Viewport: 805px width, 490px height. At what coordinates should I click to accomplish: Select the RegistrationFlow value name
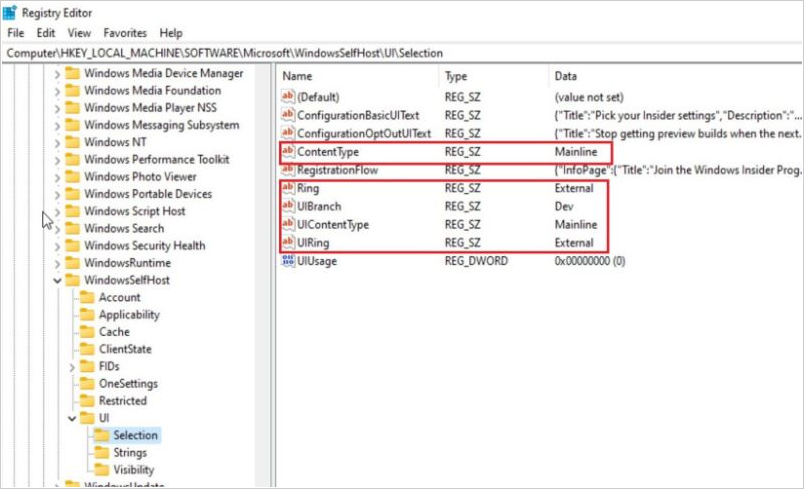coord(337,170)
